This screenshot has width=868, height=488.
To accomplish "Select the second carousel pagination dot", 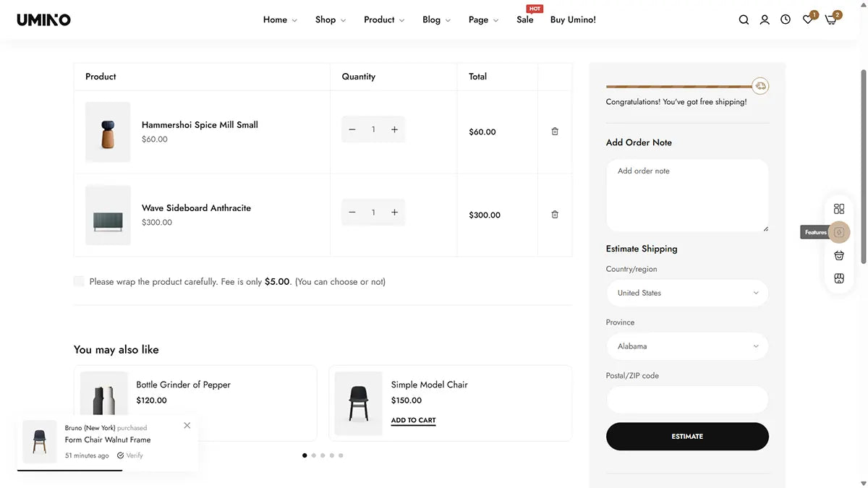I will coord(313,455).
